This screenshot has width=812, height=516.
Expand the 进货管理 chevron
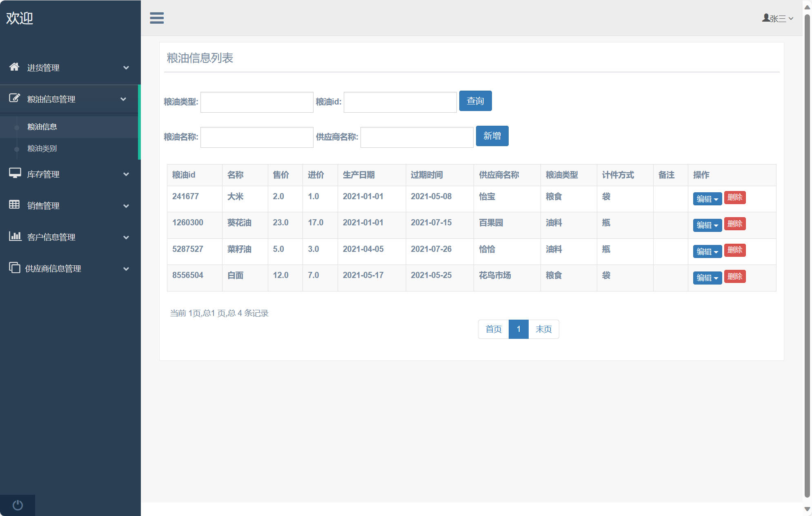coord(126,68)
